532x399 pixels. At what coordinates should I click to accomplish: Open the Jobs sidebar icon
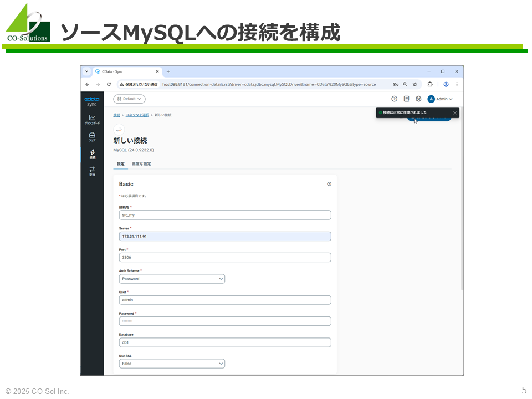pyautogui.click(x=92, y=137)
